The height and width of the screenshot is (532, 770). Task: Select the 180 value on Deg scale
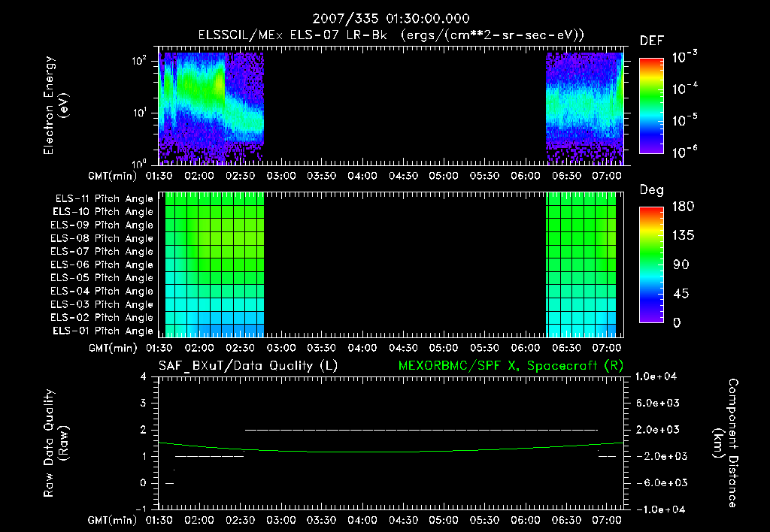684,207
